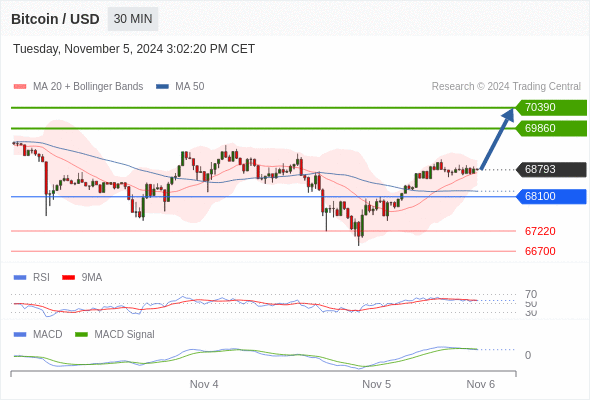
Task: Click the Nov 5 date axis label
Action: pos(376,384)
